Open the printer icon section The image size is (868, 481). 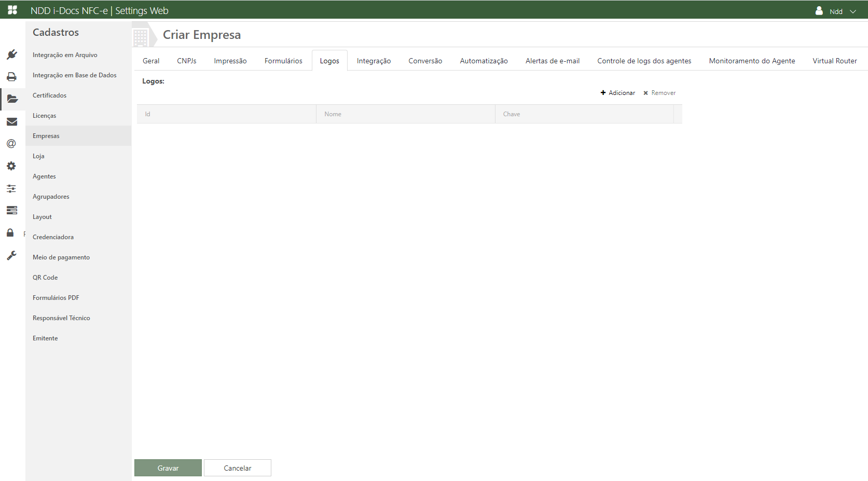[11, 77]
